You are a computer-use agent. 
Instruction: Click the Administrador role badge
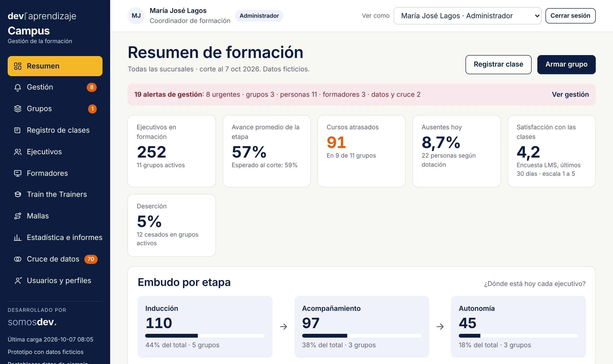tap(259, 16)
